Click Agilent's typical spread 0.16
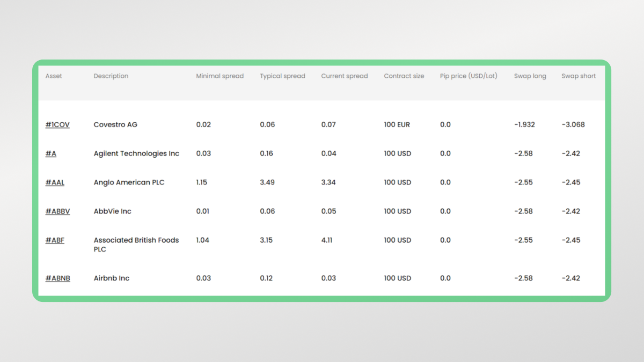Viewport: 644px width, 362px height. point(267,153)
